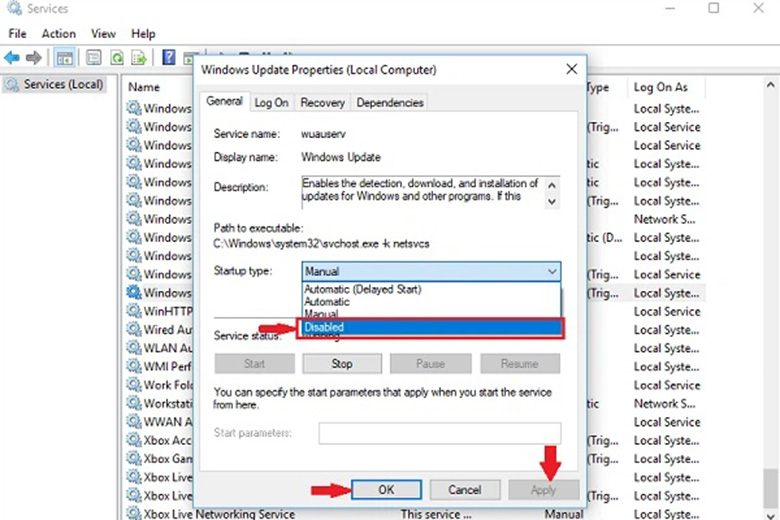Image resolution: width=780 pixels, height=520 pixels.
Task: Select the WinHTTP service name
Action: tap(168, 312)
